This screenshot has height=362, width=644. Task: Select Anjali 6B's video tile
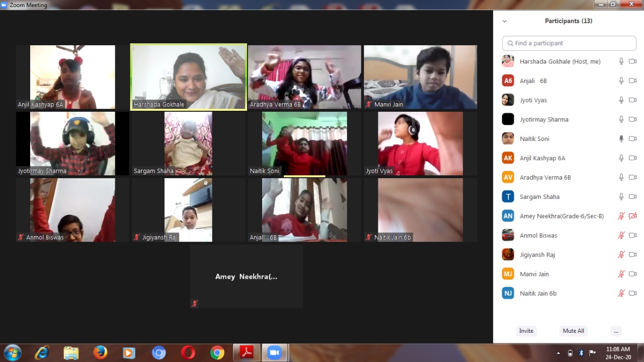(x=304, y=210)
